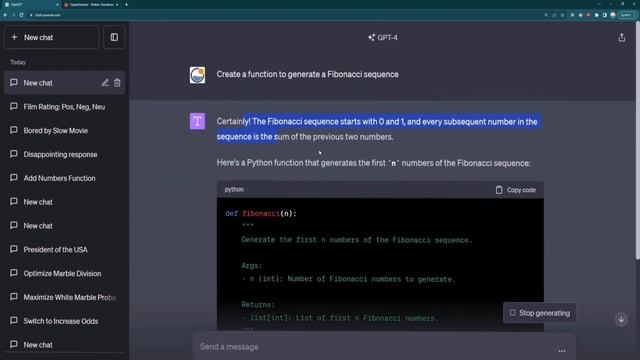Open a new browser tab with the plus
Image resolution: width=640 pixels, height=360 pixels.
pyautogui.click(x=126, y=4)
